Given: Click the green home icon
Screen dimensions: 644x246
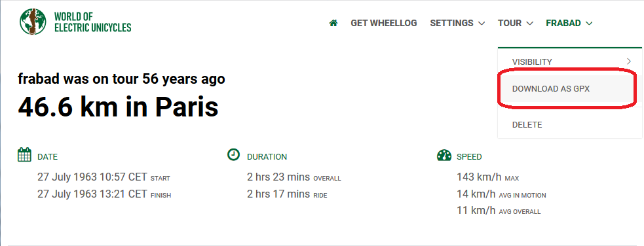Looking at the screenshot, I should tap(333, 23).
